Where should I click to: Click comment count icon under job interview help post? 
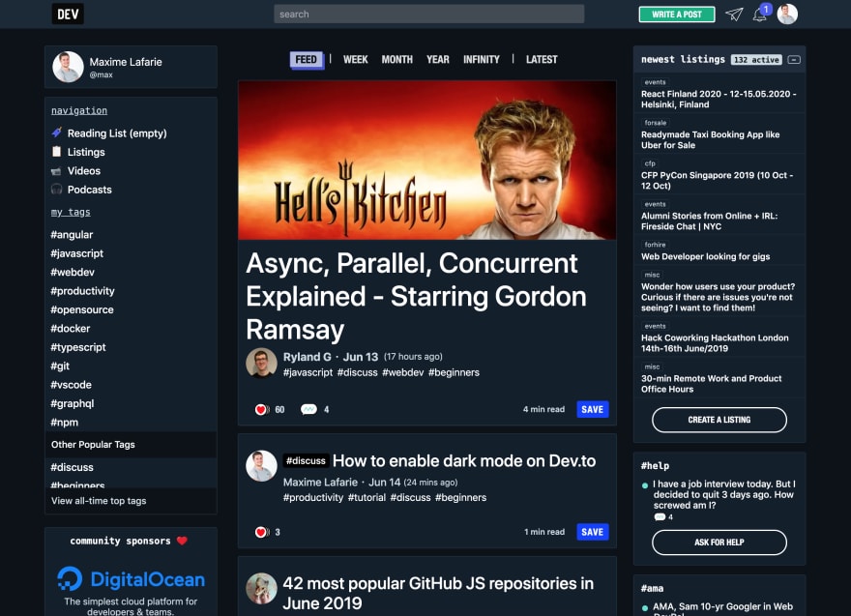point(660,516)
